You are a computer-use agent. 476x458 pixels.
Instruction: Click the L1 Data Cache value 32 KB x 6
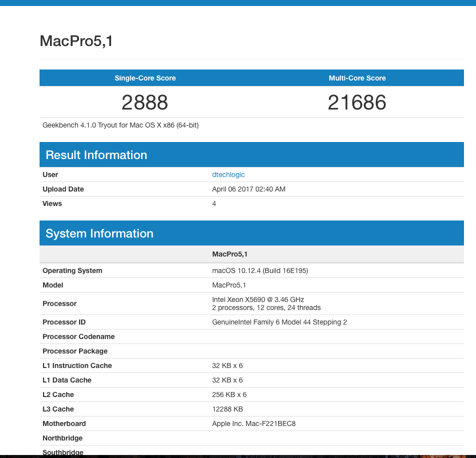[x=227, y=380]
